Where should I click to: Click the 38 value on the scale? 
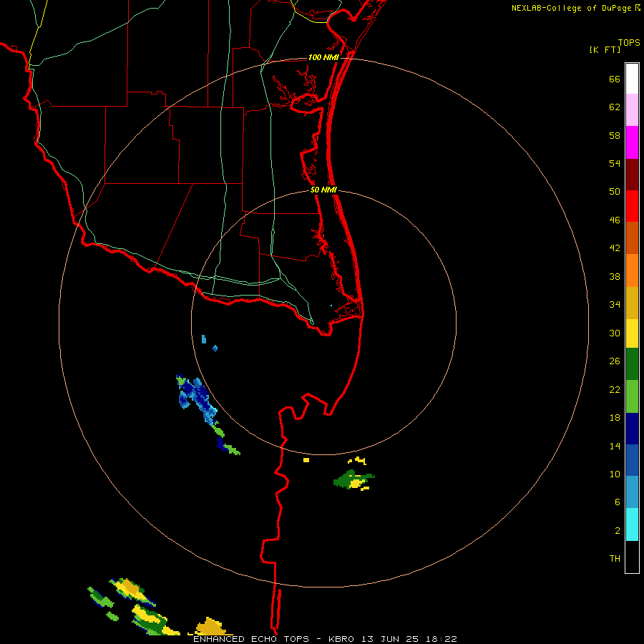tap(615, 277)
